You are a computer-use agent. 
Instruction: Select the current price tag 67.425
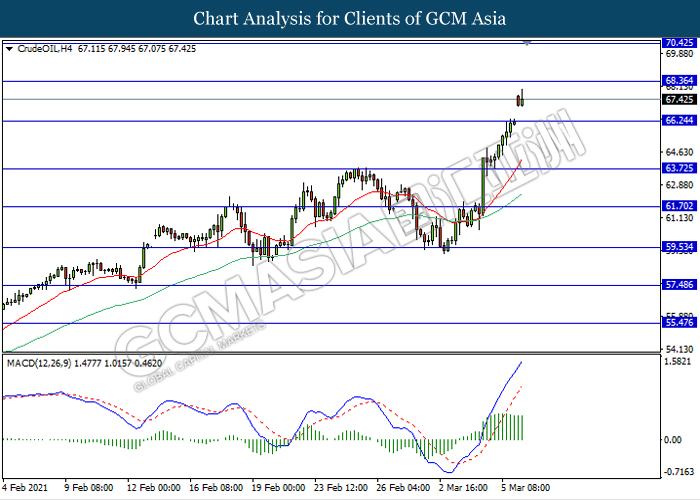pos(679,100)
